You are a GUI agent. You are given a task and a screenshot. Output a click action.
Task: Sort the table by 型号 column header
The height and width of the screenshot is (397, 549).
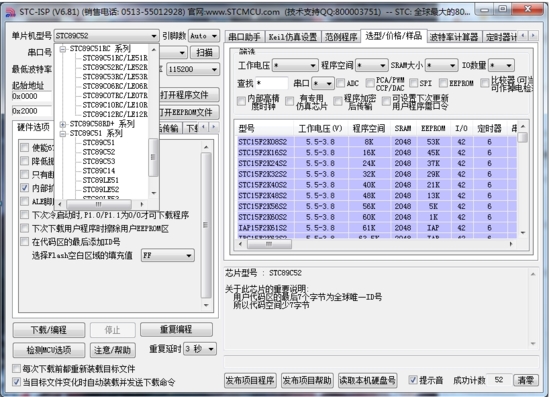point(265,128)
